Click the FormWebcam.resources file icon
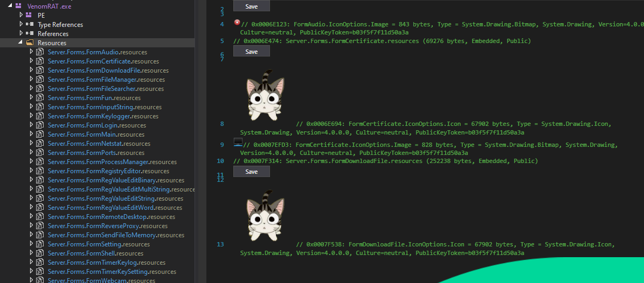This screenshot has width=644, height=283. tap(40, 280)
